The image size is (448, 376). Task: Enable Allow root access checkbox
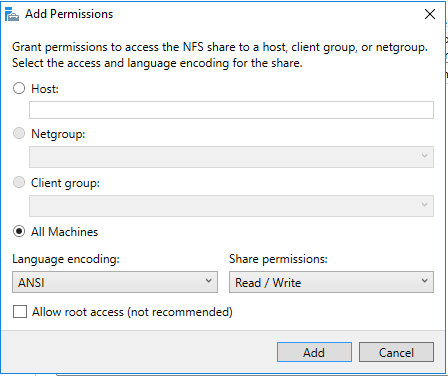(20, 312)
